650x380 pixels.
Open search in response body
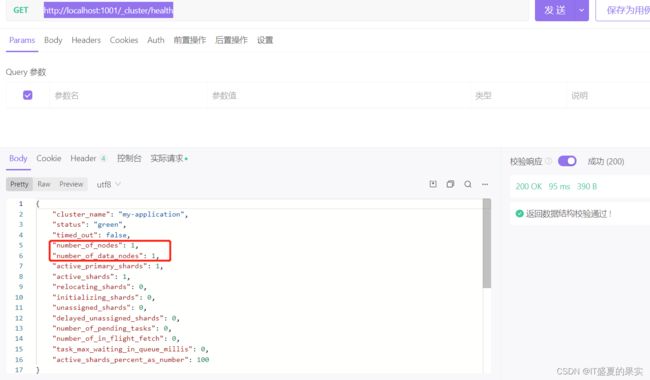tap(468, 184)
